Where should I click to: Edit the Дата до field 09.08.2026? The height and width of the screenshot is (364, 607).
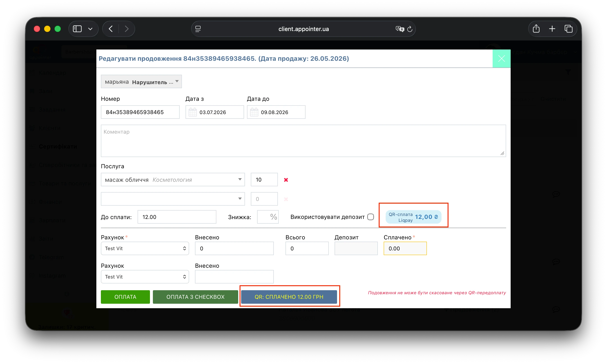(x=276, y=112)
